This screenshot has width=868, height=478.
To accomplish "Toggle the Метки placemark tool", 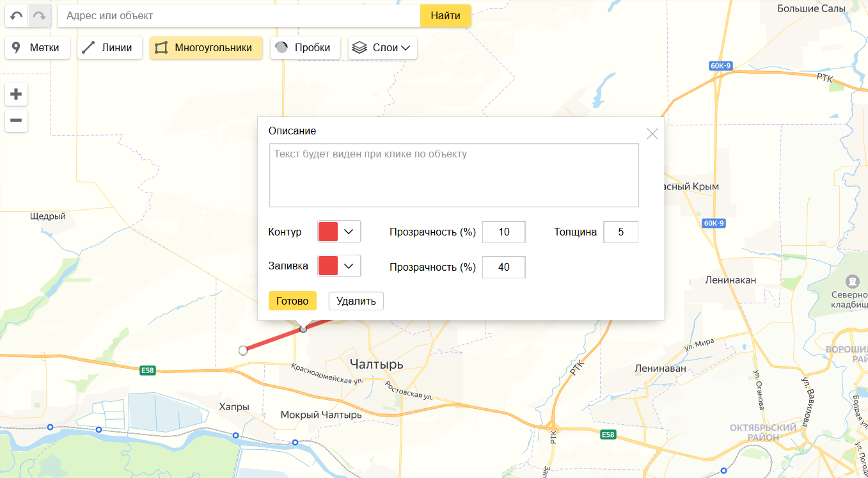I will click(37, 48).
